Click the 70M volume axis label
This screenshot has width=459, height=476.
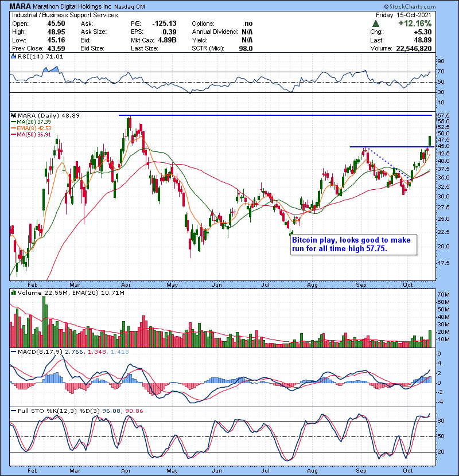(x=443, y=295)
